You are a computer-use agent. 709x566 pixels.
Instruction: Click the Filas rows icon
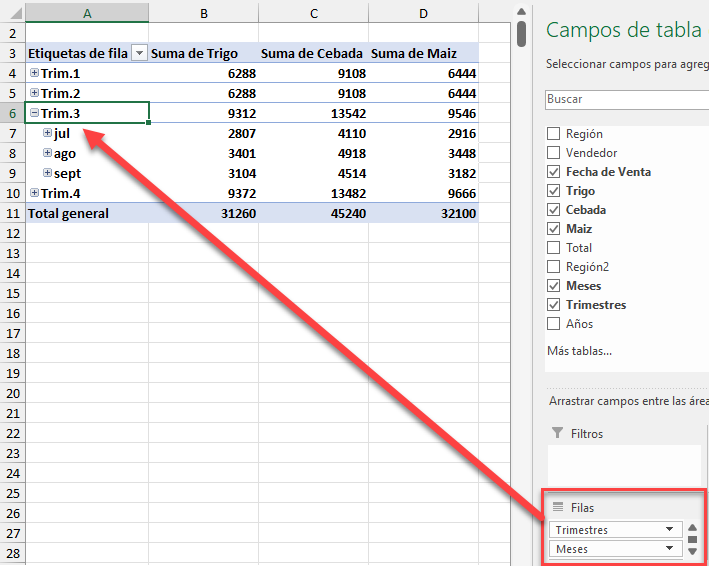point(558,507)
